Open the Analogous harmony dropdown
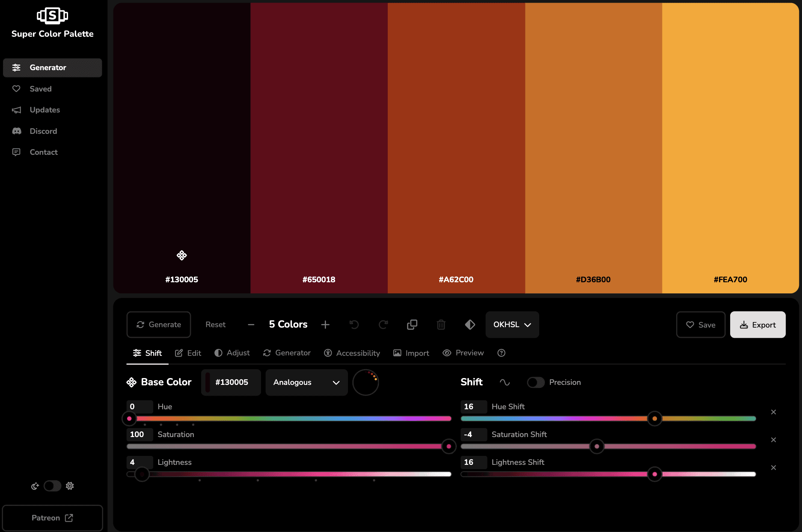This screenshot has height=532, width=802. [x=306, y=382]
